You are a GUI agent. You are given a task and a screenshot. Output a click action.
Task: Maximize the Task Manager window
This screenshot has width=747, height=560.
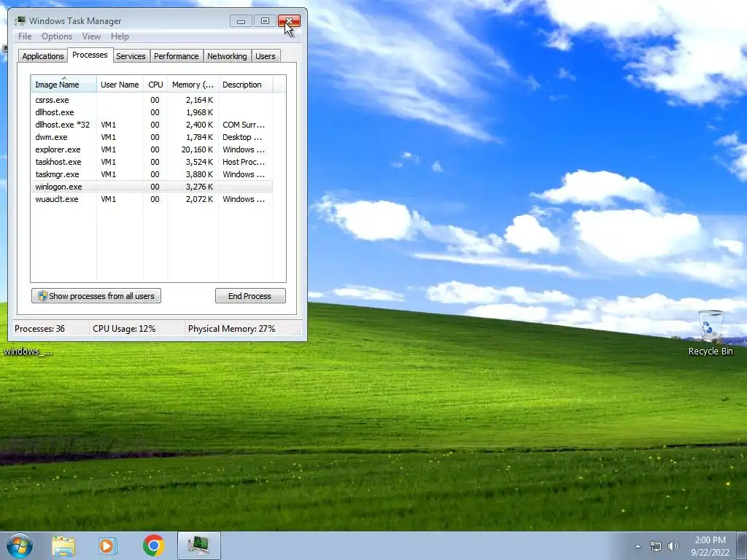coord(265,21)
